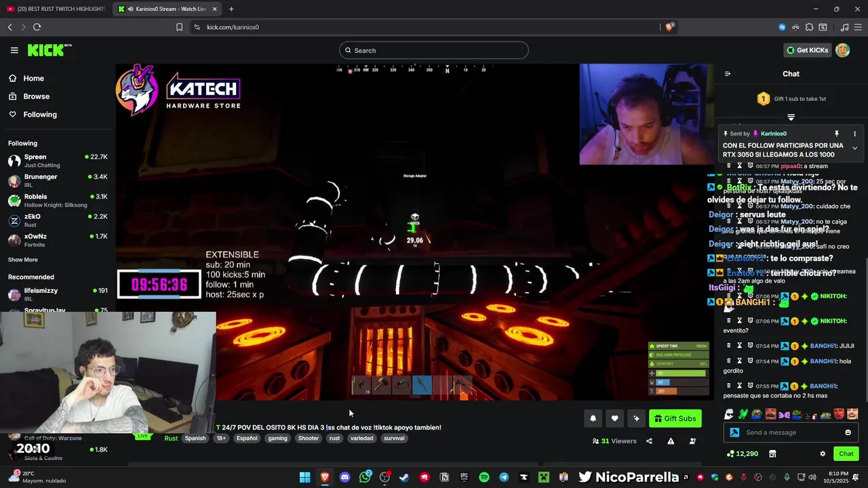Viewport: 868px width, 488px height.
Task: Open zEkO channel in Following list
Action: point(58,220)
